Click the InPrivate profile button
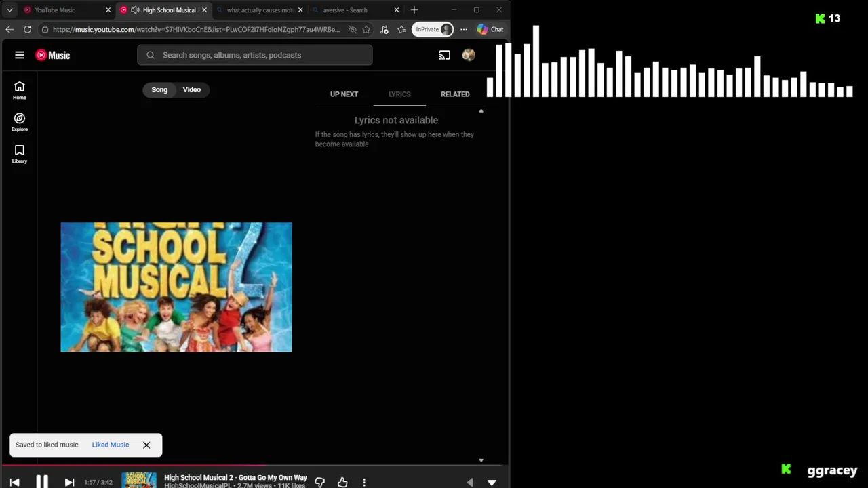This screenshot has width=868, height=488. point(433,29)
